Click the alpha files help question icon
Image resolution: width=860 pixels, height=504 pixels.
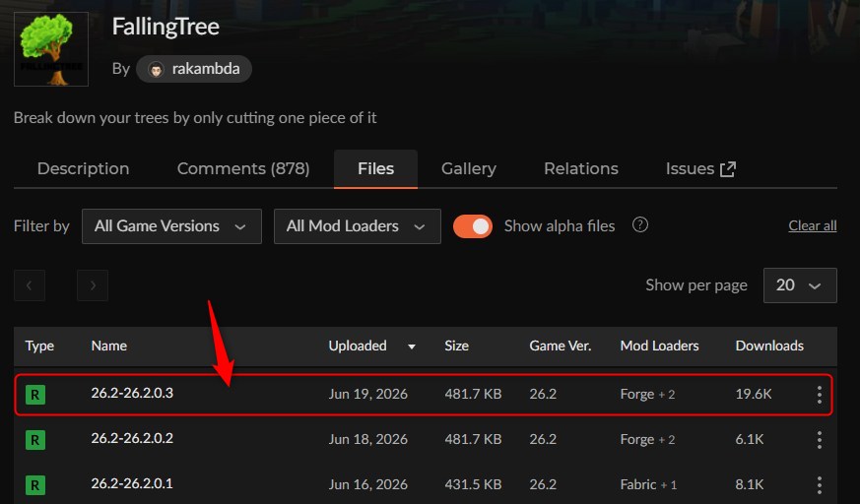point(640,225)
